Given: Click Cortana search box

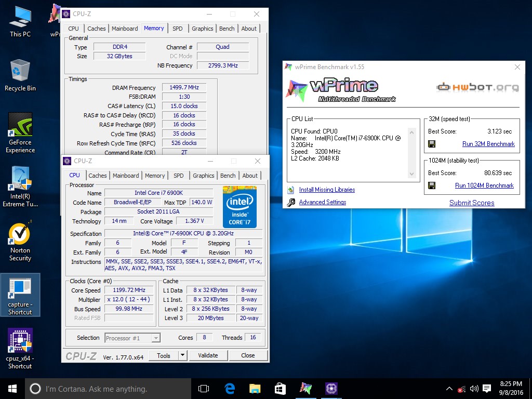Looking at the screenshot, I should click(x=108, y=389).
